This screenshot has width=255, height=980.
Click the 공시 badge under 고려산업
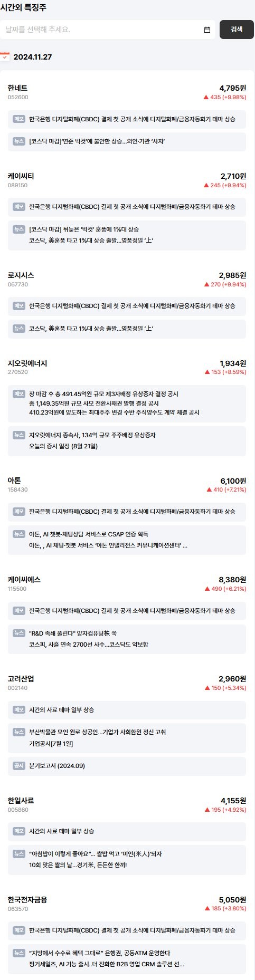(19, 765)
